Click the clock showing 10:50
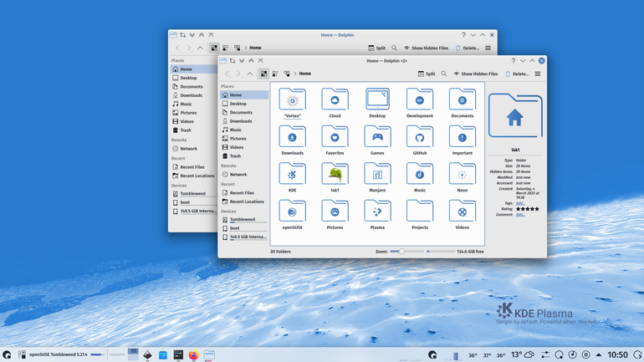 point(617,354)
